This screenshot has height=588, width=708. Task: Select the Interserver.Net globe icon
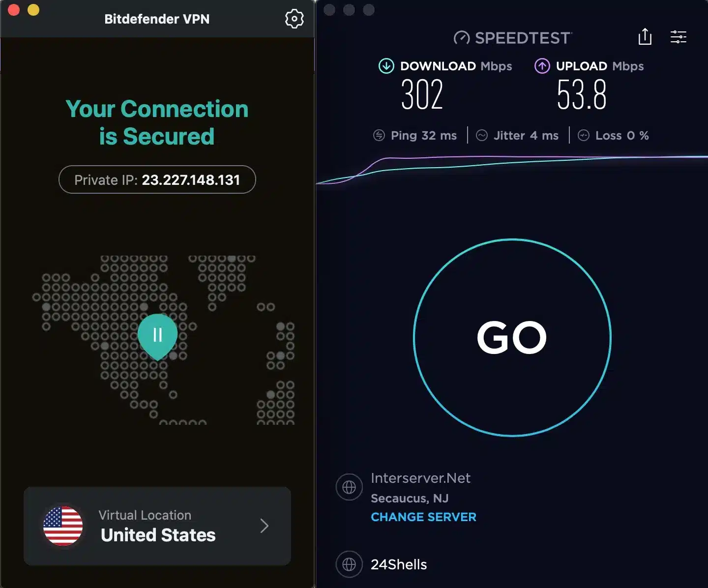[349, 487]
